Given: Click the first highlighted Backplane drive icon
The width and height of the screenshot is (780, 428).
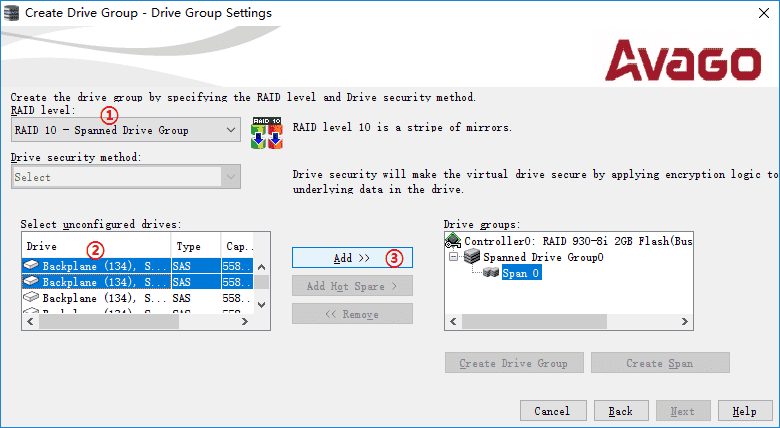Looking at the screenshot, I should pos(31,265).
